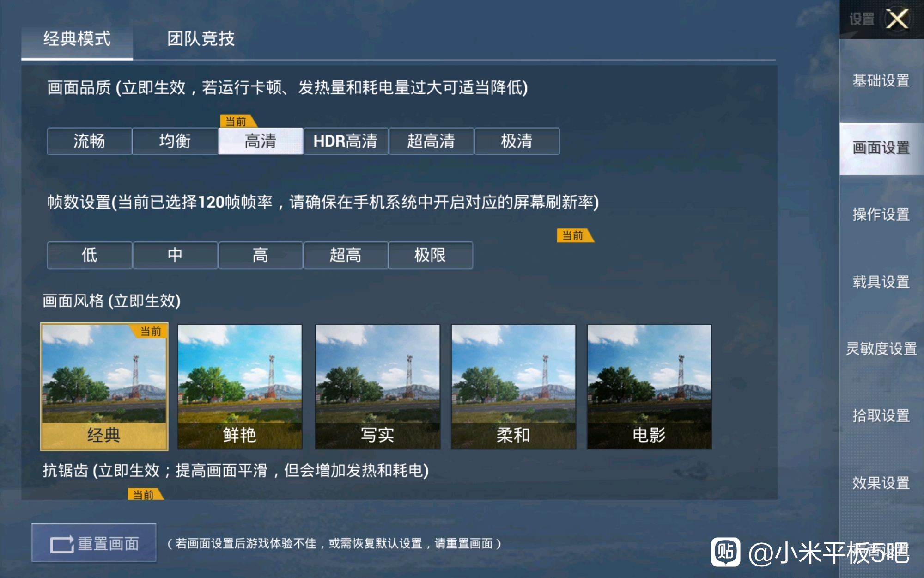Open 载具设置 in the sidebar
924x578 pixels.
(x=881, y=281)
